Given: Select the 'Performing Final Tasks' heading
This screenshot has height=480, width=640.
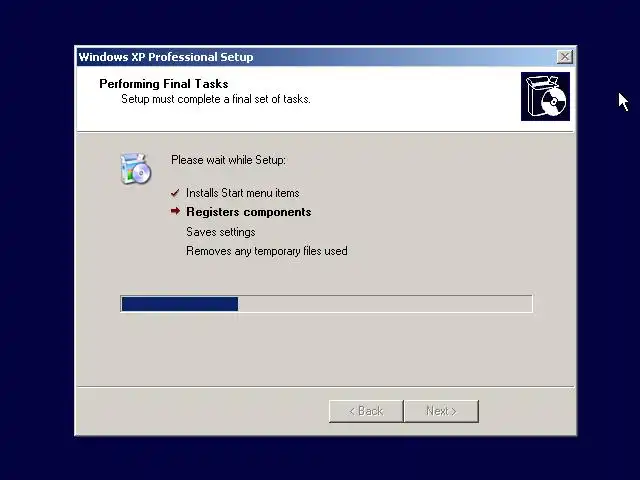Looking at the screenshot, I should coord(164,84).
